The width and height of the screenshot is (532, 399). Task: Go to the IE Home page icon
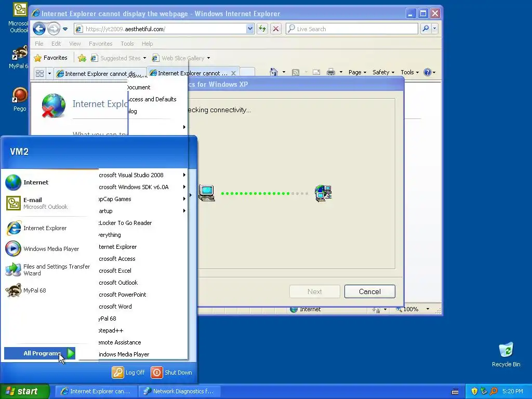(274, 72)
